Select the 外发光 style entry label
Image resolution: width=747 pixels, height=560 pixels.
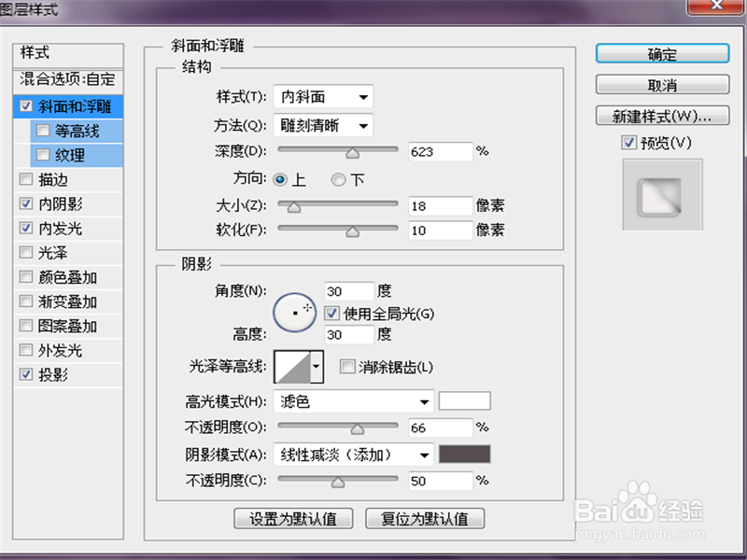coord(60,351)
